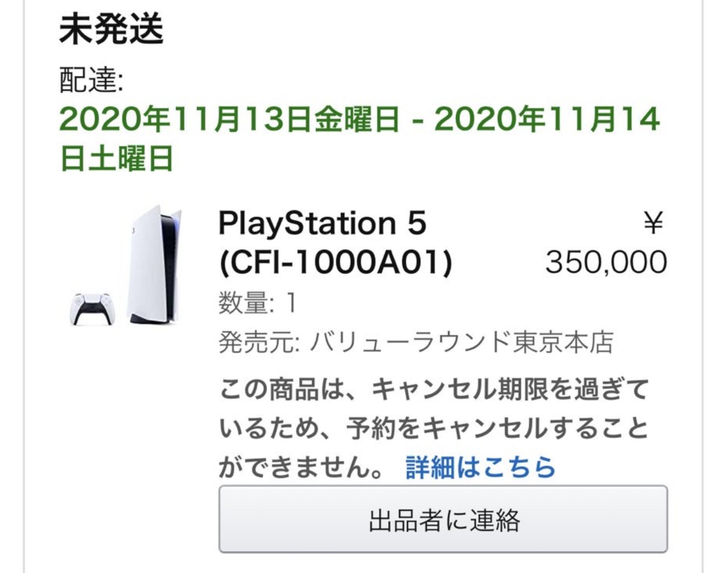This screenshot has width=728, height=573.
Task: Click the 日土曜日 second date line
Action: point(117,158)
